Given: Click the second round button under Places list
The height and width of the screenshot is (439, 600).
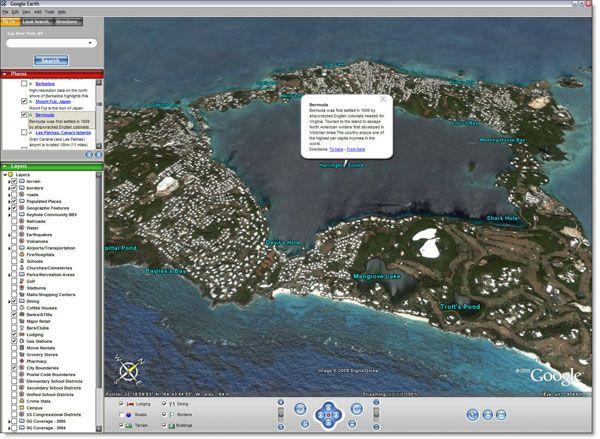Looking at the screenshot, I should click(98, 155).
